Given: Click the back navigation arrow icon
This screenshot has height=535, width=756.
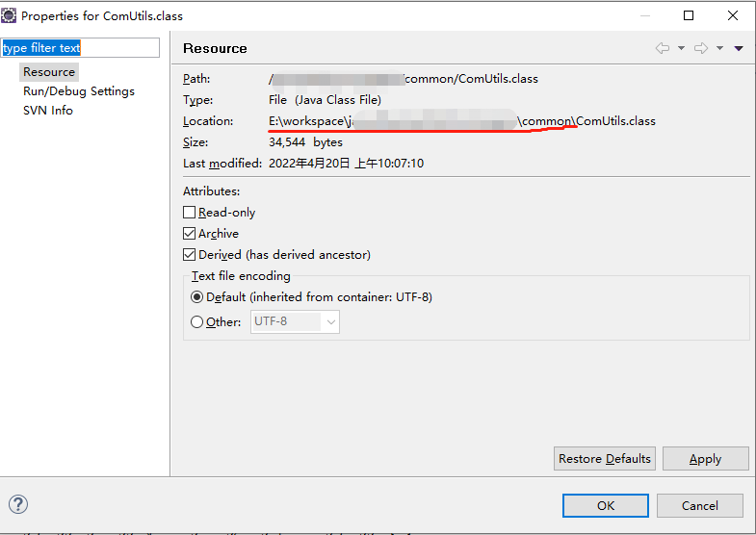Looking at the screenshot, I should tap(663, 48).
